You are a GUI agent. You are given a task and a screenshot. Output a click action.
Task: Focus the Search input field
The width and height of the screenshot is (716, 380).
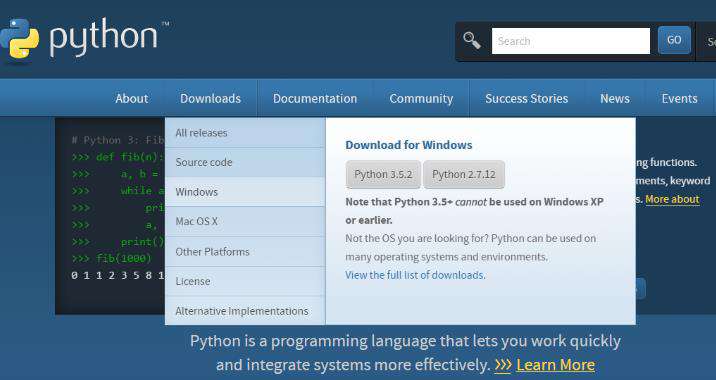tap(571, 41)
